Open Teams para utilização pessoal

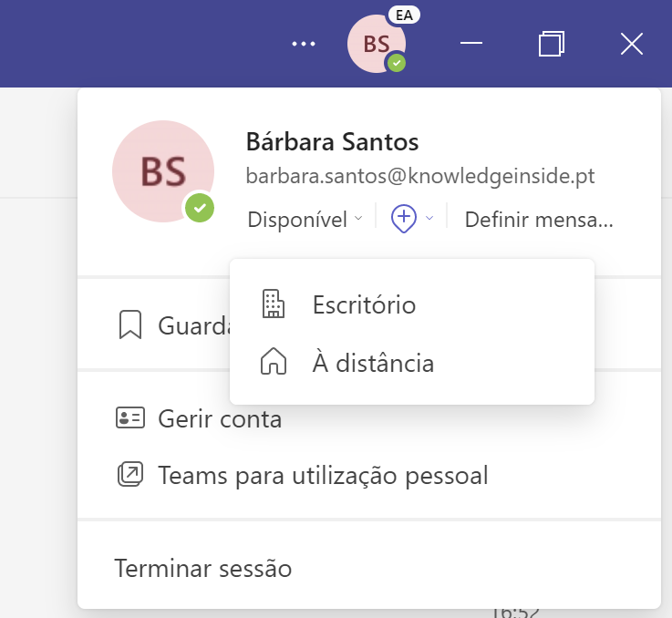[323, 475]
